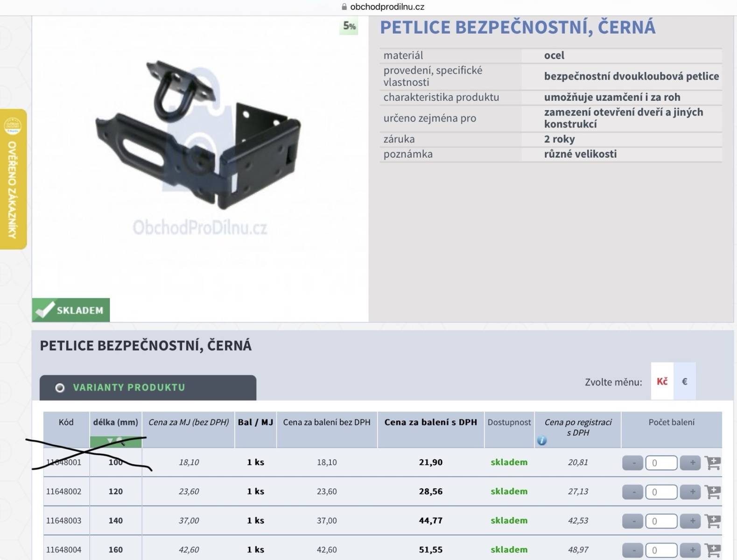
Task: Click the Dostupnost column header
Action: point(509,422)
